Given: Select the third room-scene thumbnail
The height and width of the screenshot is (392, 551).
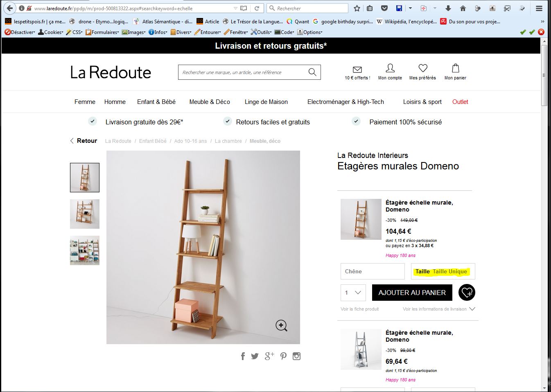Looking at the screenshot, I should (x=85, y=250).
